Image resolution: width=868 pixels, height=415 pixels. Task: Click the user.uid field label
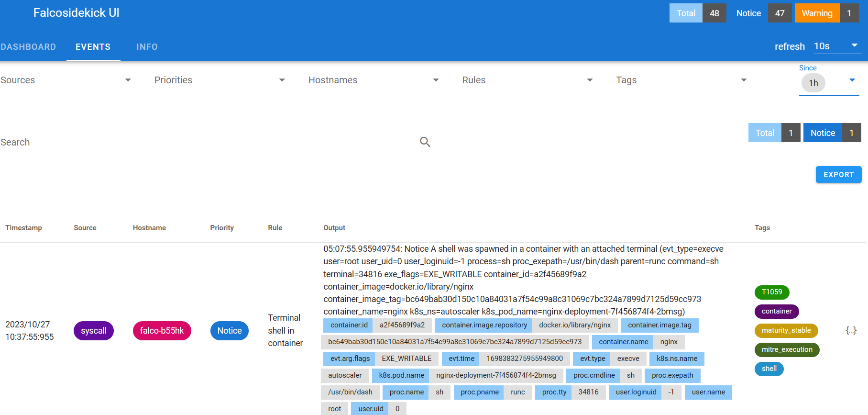click(371, 409)
